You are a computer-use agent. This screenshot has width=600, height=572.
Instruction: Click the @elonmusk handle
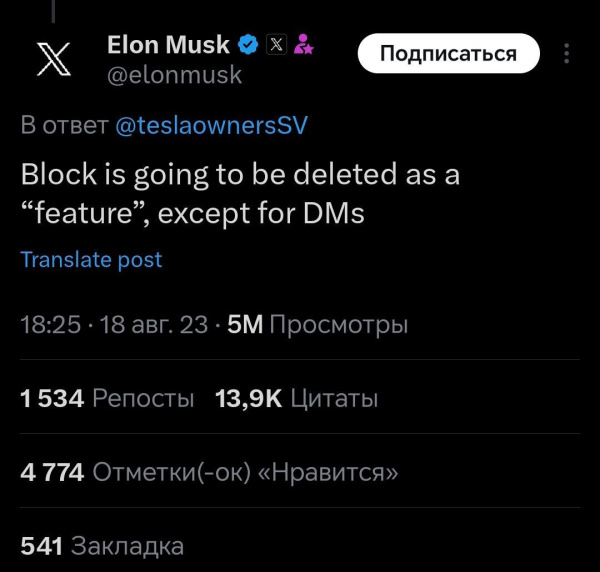pos(173,74)
